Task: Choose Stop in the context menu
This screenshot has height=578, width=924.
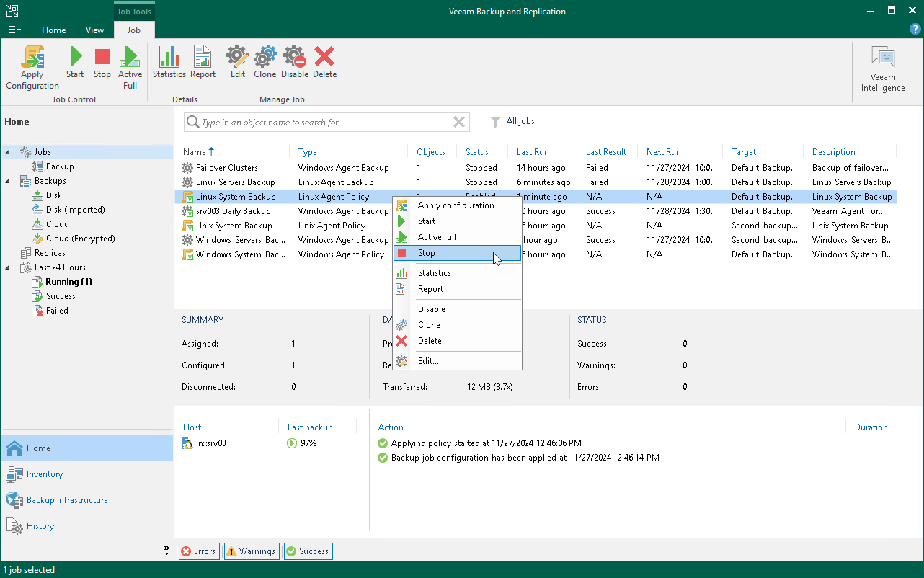Action: [x=427, y=253]
